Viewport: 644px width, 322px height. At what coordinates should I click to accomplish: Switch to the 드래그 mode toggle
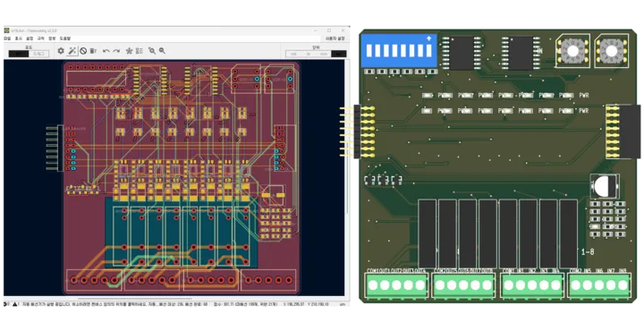tap(39, 54)
